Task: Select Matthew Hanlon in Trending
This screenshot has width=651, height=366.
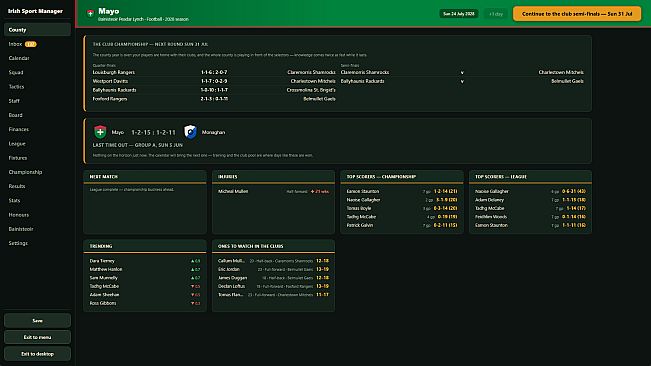Action: tap(106, 269)
